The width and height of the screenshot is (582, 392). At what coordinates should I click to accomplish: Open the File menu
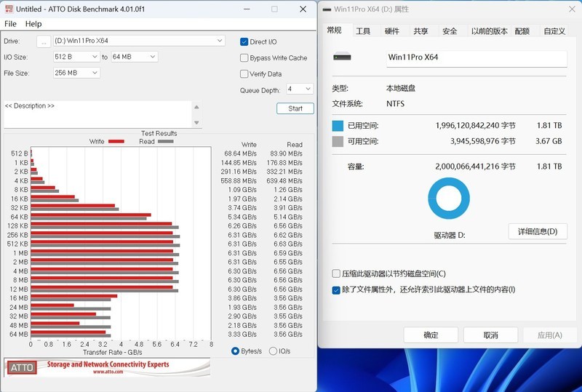(x=10, y=24)
